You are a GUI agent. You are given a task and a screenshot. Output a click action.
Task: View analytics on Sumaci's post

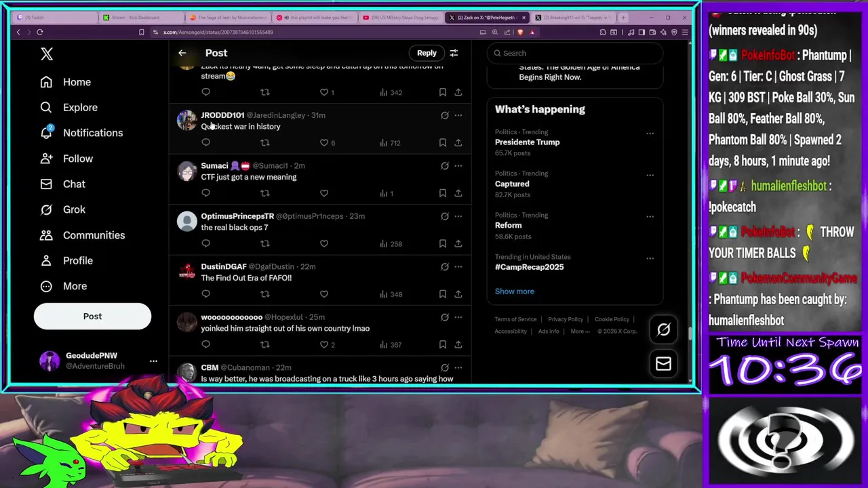click(387, 193)
